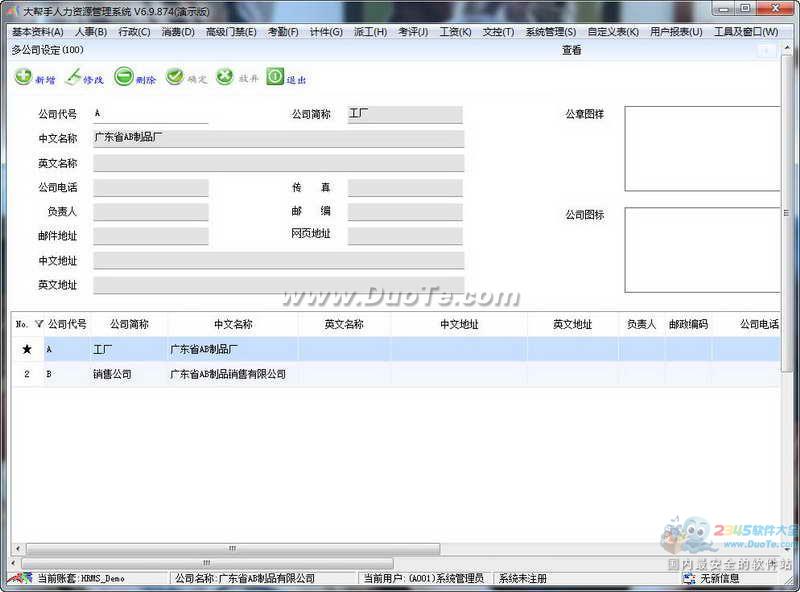Image resolution: width=800 pixels, height=592 pixels.
Task: Open the 人事(B) menu
Action: [x=91, y=32]
